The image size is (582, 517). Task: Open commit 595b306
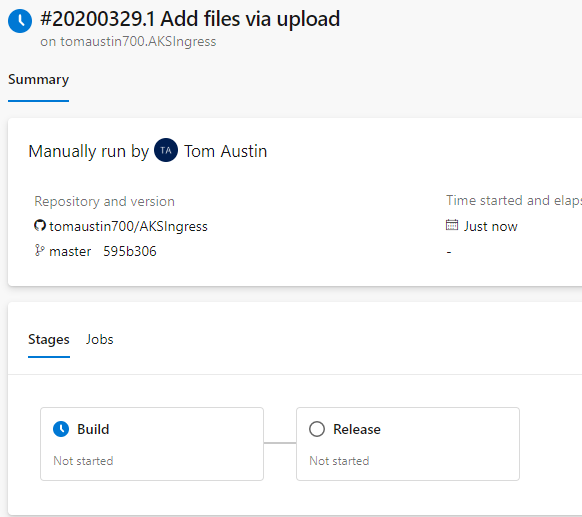pyautogui.click(x=130, y=251)
